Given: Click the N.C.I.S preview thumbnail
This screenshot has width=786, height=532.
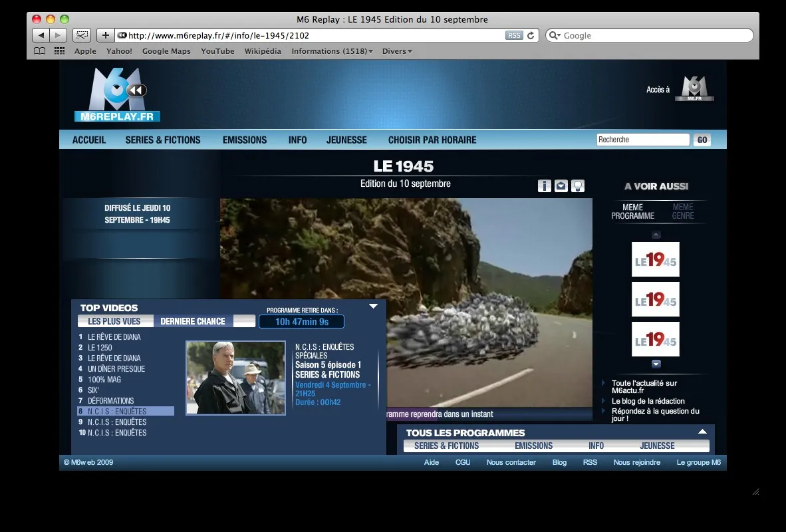Looking at the screenshot, I should pos(235,378).
